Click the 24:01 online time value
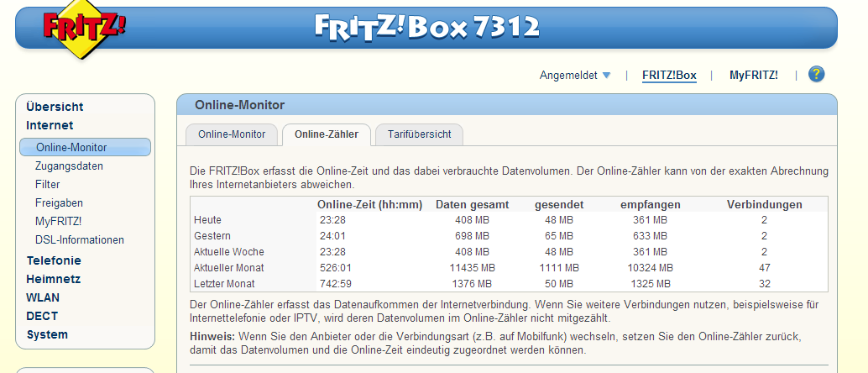Screen dimensions: 868x373 (332, 236)
